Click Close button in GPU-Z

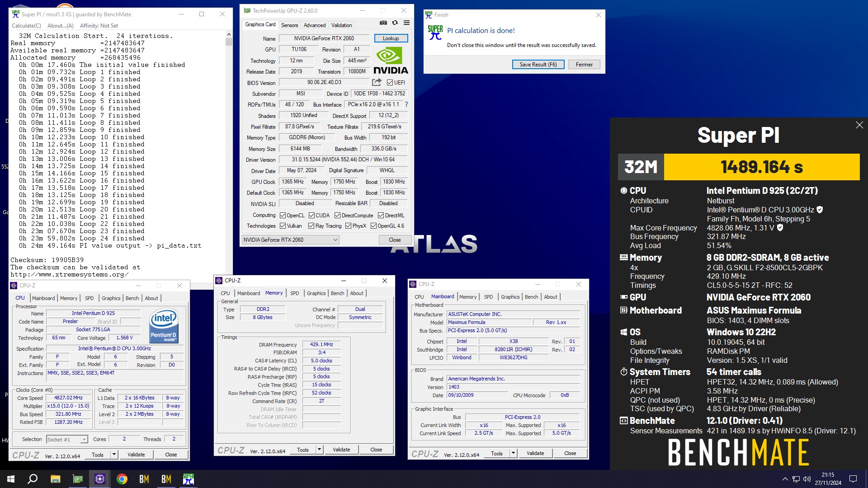(395, 240)
